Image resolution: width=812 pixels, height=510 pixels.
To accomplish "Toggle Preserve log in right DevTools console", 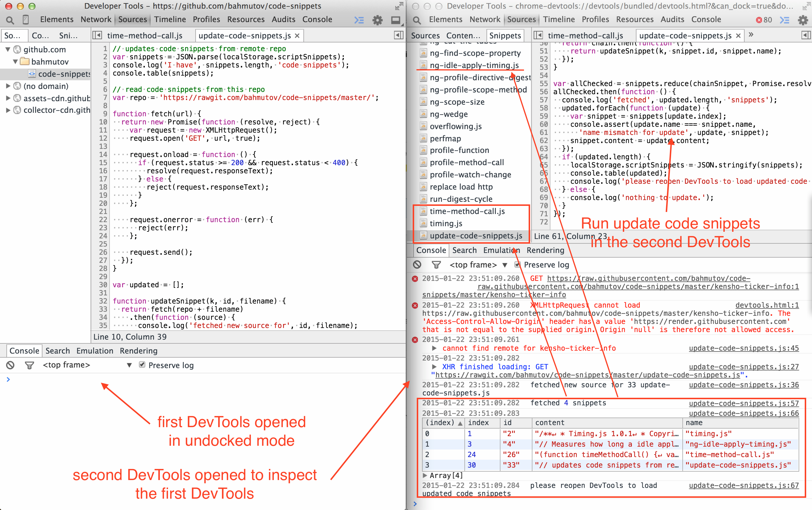I will tap(516, 266).
